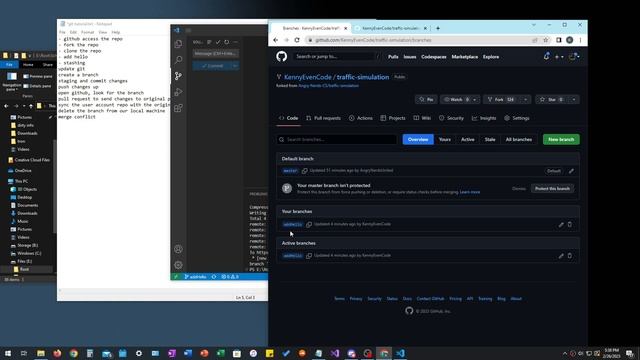Open the Chrome tab search chevron
Screen dimensions: 640x360
[x=533, y=25]
